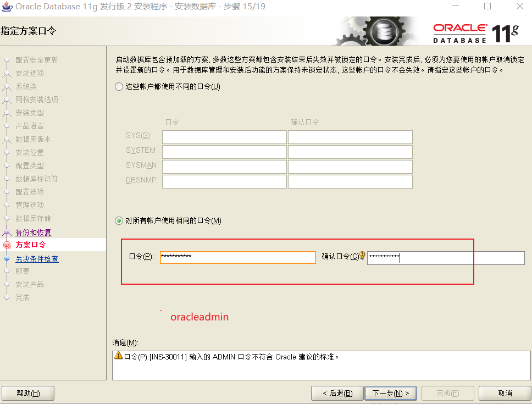
Task: Cancel installation with the 取消 button
Action: point(505,393)
